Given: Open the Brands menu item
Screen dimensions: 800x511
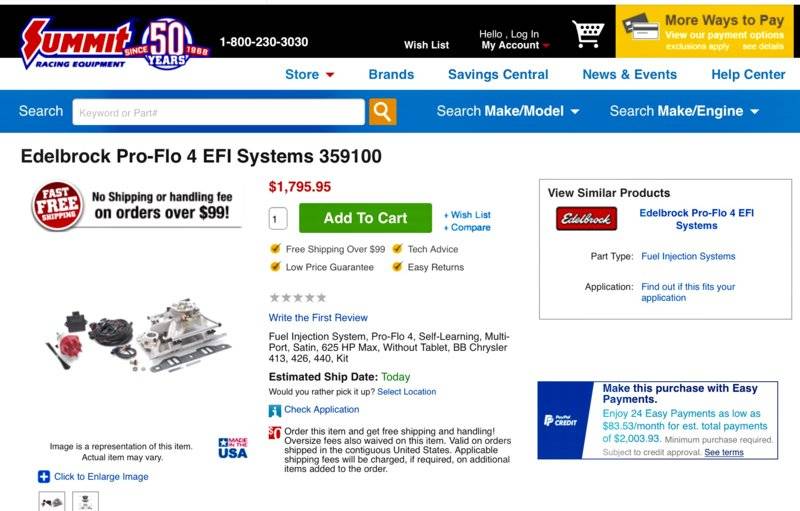Looking at the screenshot, I should (x=391, y=74).
